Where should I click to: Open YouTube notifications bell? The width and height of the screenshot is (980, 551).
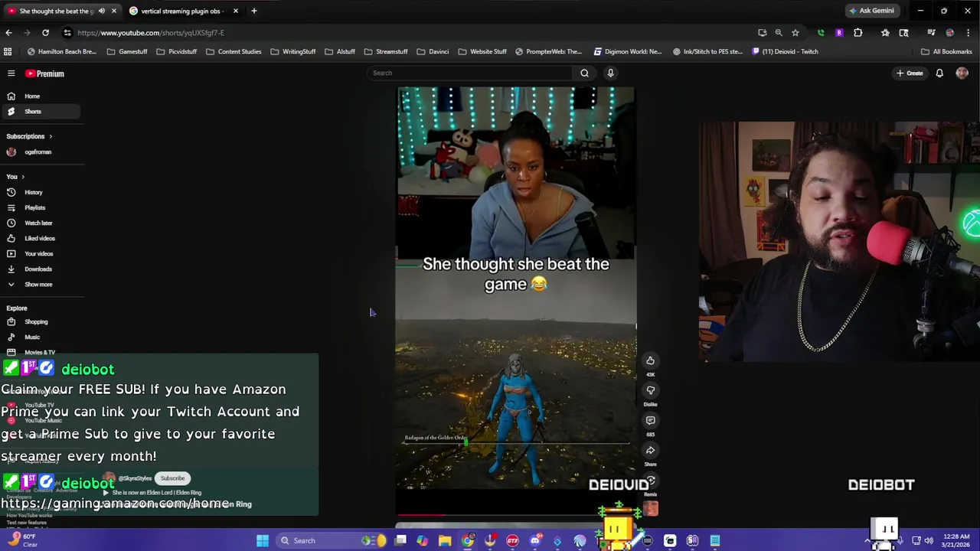939,73
